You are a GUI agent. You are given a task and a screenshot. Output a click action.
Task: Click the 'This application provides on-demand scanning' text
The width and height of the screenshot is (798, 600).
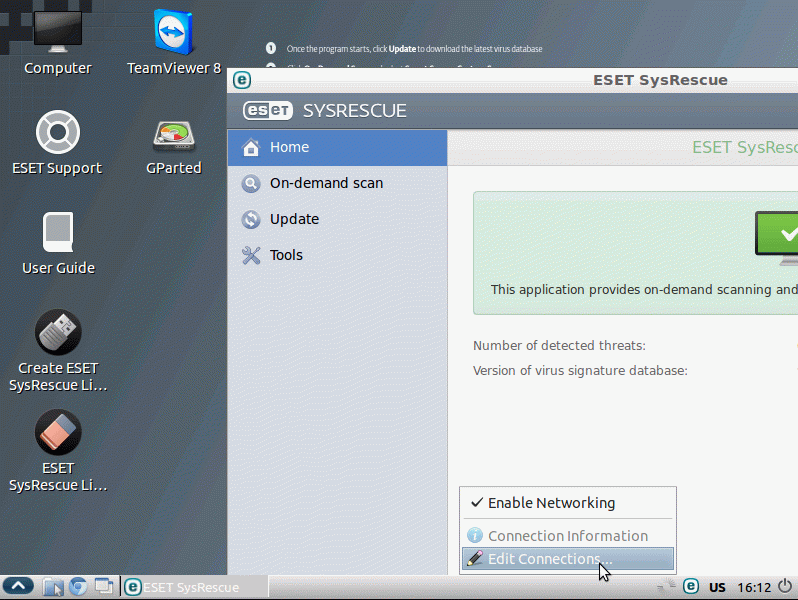tap(644, 290)
